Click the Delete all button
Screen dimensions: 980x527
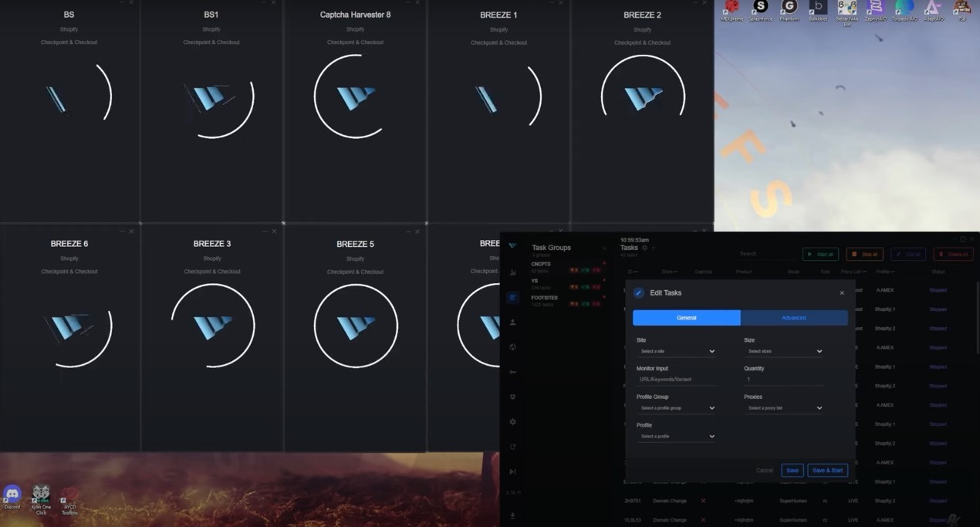(954, 254)
